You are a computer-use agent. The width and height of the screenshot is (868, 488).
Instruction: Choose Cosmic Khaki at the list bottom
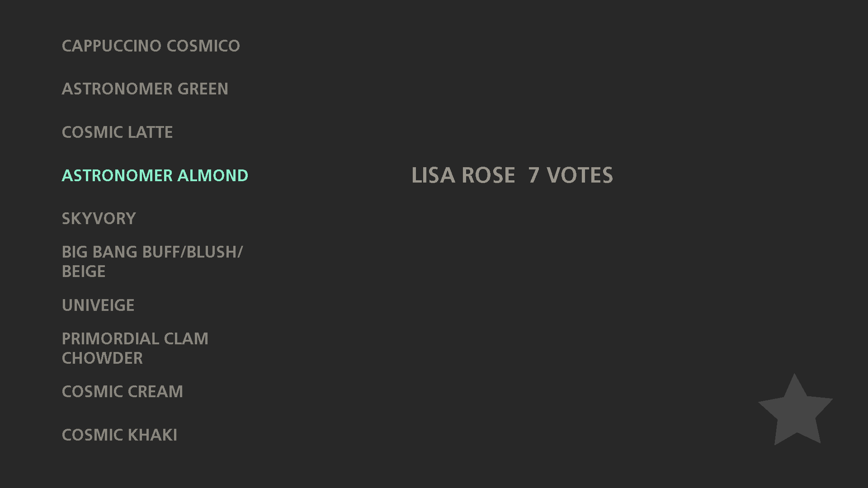point(119,435)
